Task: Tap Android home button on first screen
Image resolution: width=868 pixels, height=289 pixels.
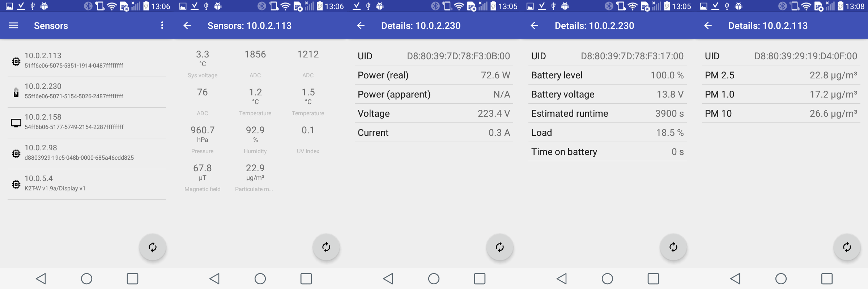Action: (x=87, y=279)
